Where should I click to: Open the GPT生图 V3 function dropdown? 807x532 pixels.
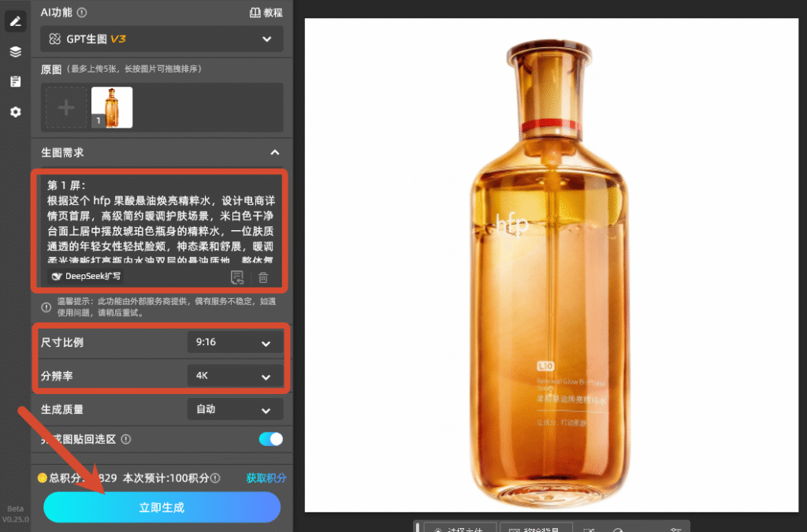(x=162, y=39)
